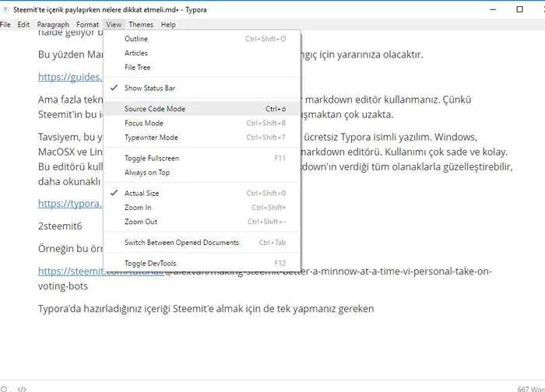Close the open View menu

click(x=114, y=25)
